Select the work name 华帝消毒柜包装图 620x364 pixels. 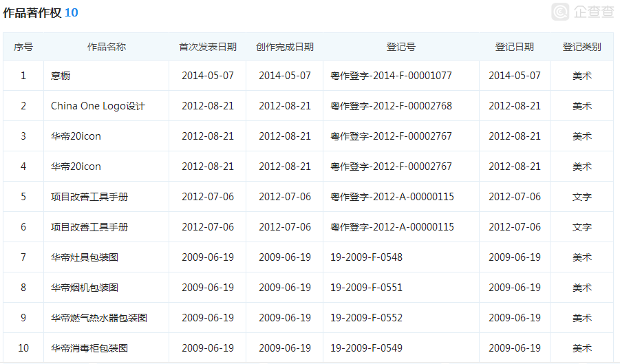89,348
